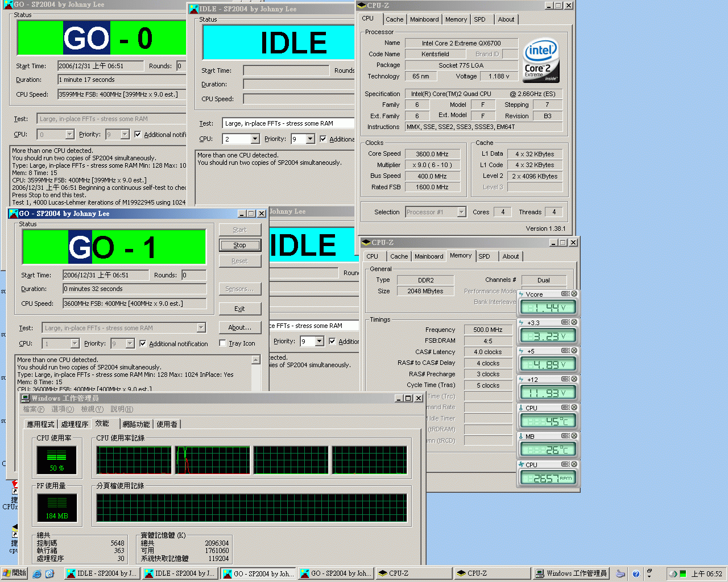Close the CPU temperature gadget

coord(574,408)
